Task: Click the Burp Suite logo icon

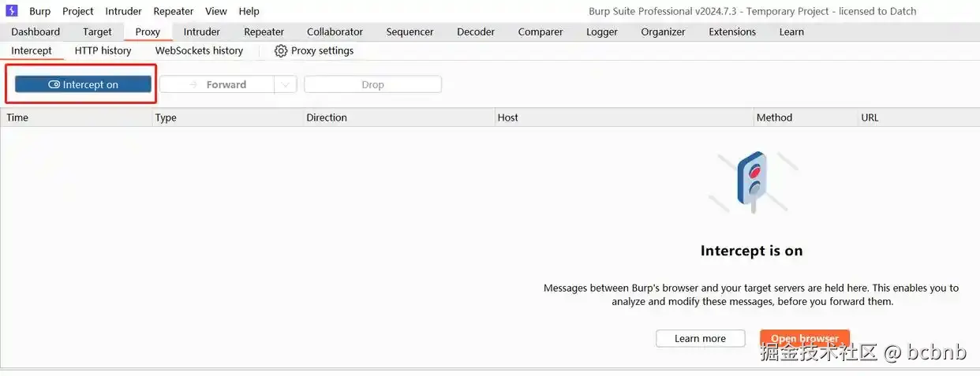Action: pyautogui.click(x=12, y=11)
